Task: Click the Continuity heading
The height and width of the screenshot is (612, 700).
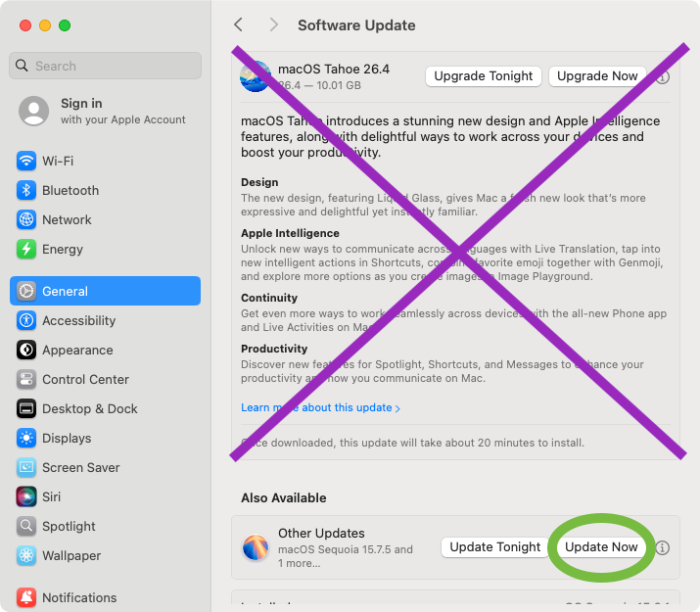Action: (269, 298)
